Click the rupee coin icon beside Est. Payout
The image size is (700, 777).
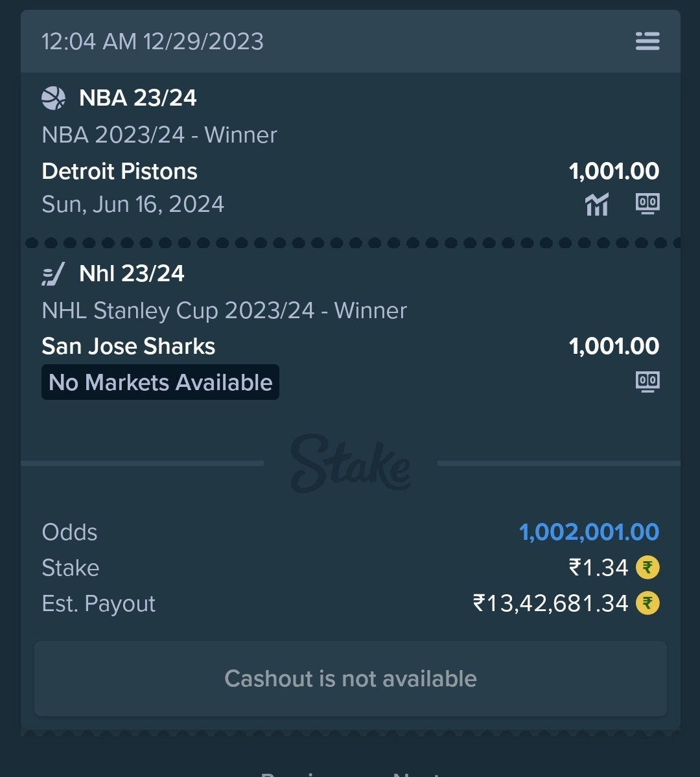click(647, 603)
